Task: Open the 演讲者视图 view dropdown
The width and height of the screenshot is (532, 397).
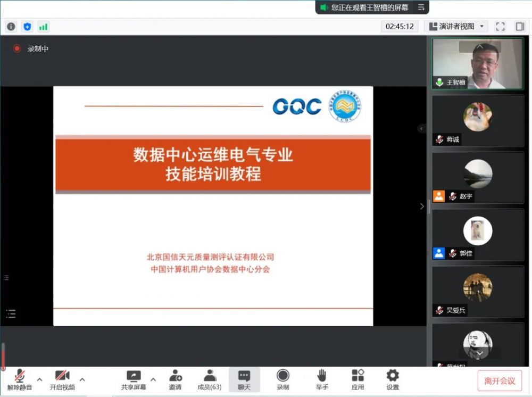Action: coord(456,27)
